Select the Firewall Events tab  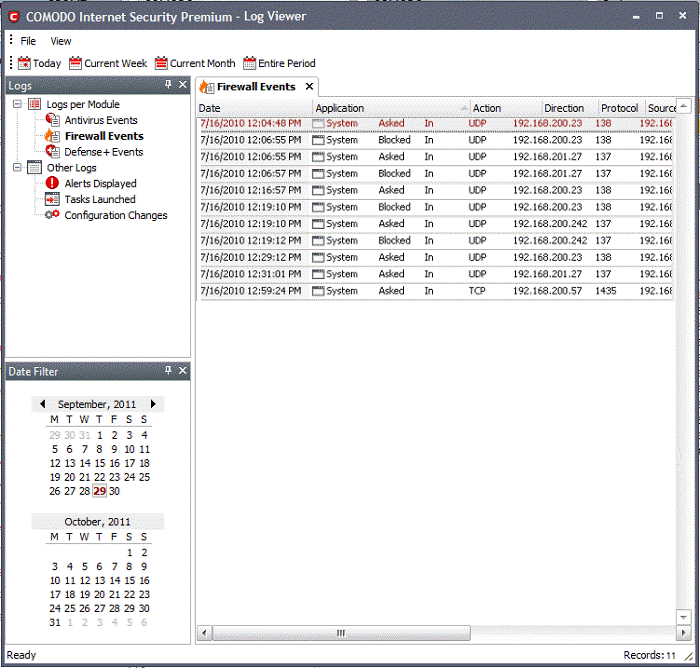coord(256,87)
